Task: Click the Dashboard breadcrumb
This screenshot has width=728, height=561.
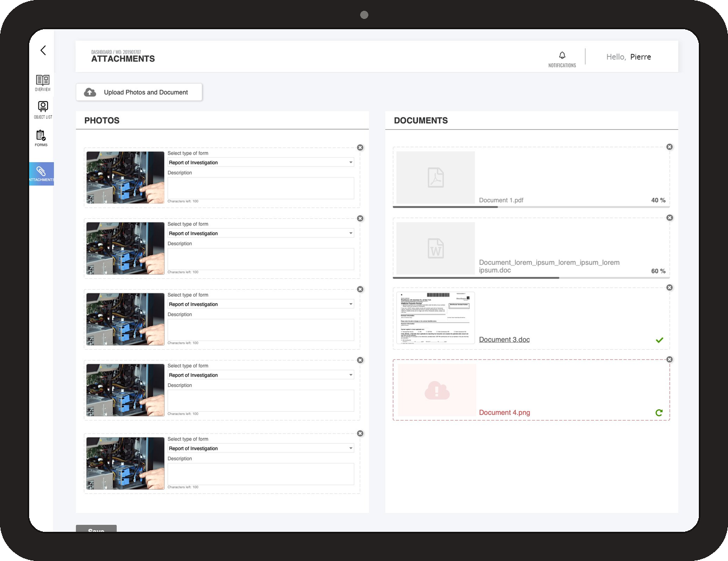Action: click(102, 52)
